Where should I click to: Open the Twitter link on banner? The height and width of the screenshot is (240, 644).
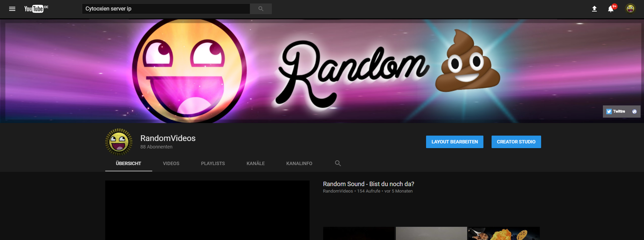(615, 112)
